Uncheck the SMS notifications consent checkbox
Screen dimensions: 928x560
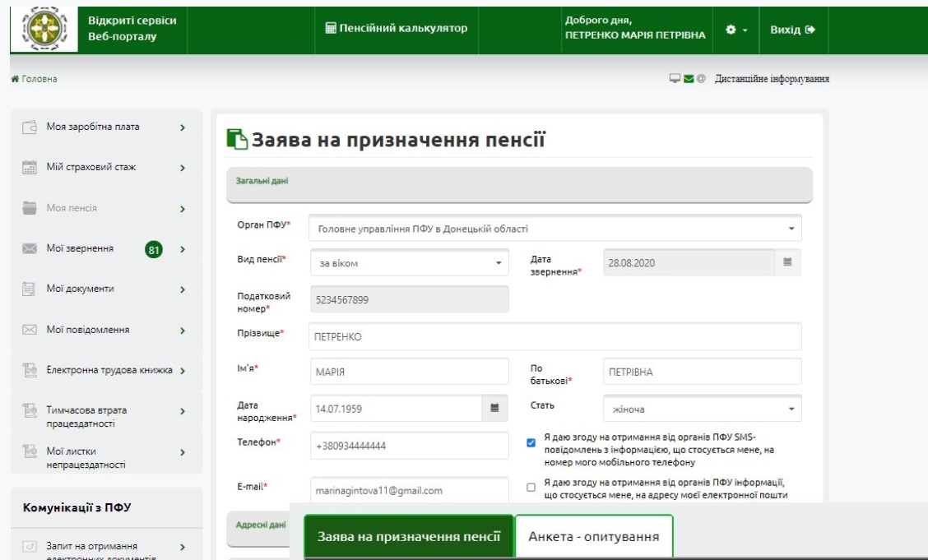tap(531, 442)
